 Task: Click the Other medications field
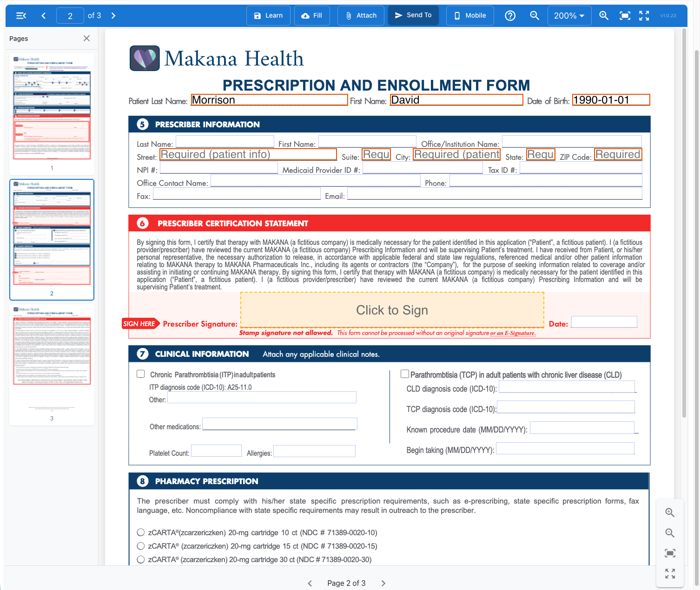tap(280, 424)
